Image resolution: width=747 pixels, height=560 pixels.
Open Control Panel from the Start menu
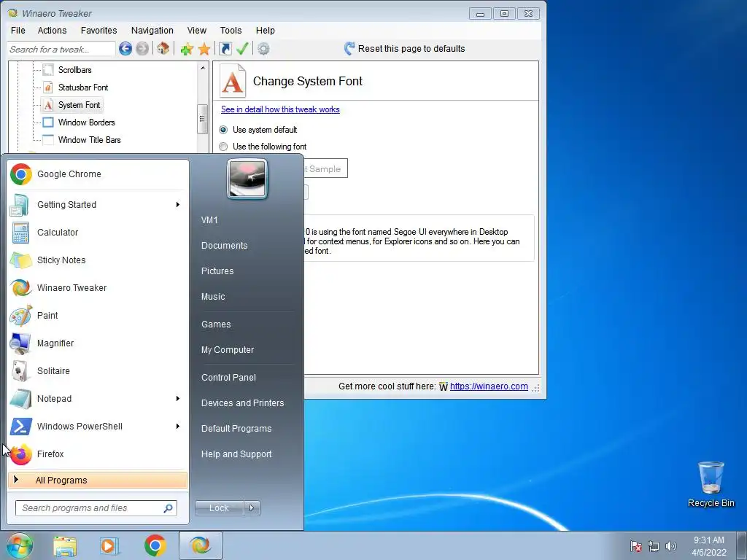(228, 378)
